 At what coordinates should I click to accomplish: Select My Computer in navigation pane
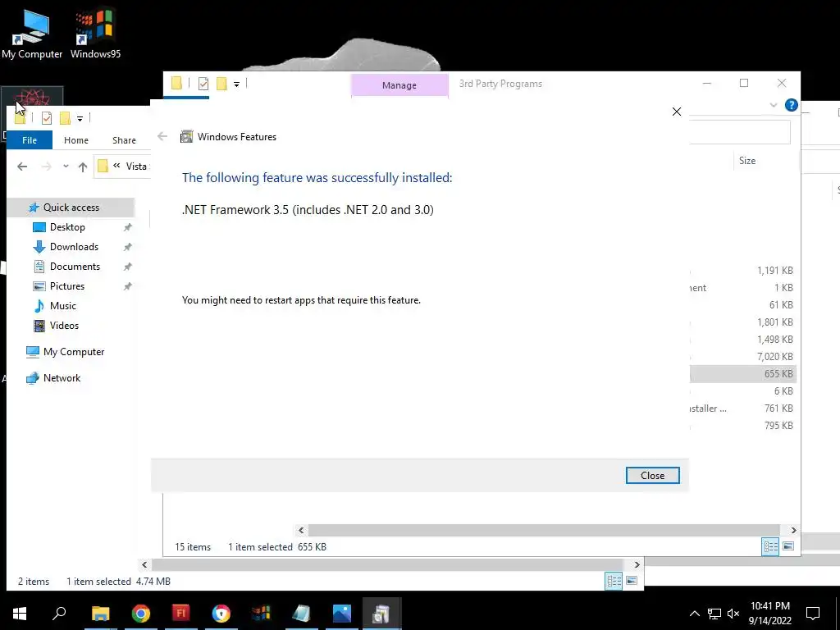pyautogui.click(x=73, y=352)
